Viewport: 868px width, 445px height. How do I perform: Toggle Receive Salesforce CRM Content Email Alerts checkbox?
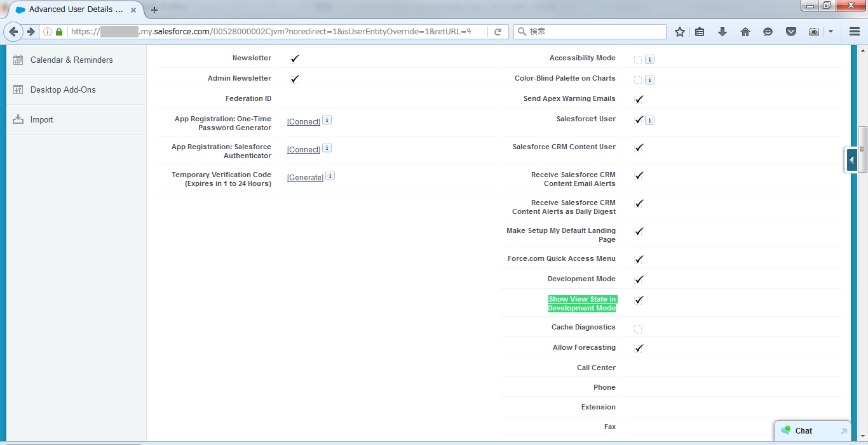(x=639, y=175)
